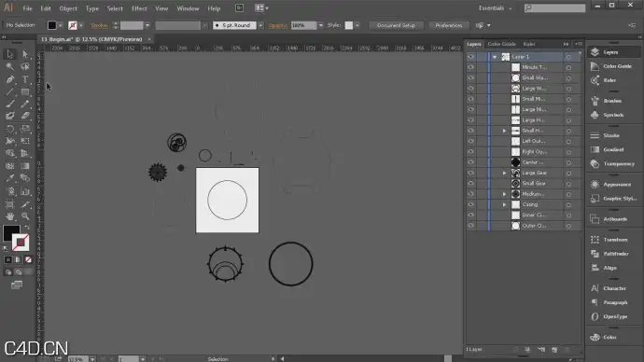This screenshot has width=644, height=362.
Task: Click the Document Setup button
Action: [396, 25]
